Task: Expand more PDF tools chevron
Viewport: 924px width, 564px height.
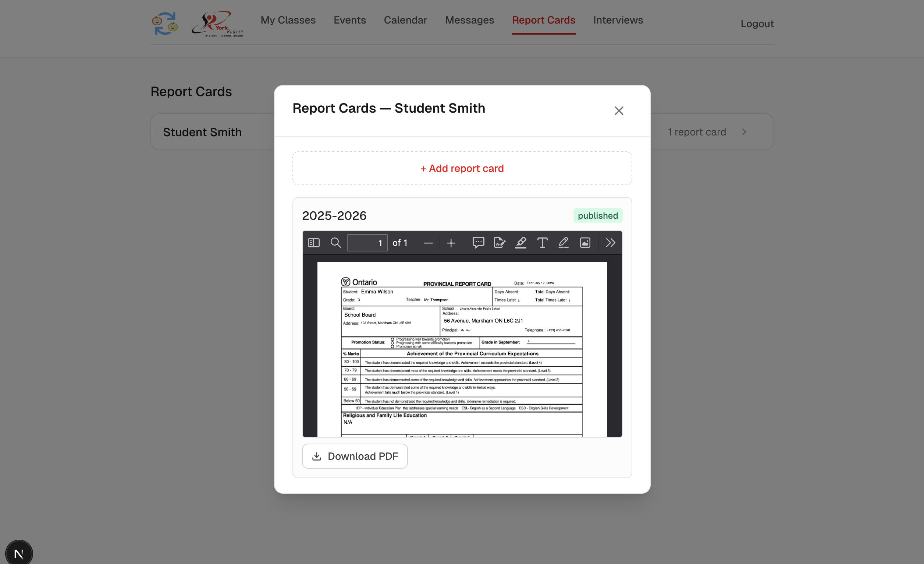Action: (610, 243)
